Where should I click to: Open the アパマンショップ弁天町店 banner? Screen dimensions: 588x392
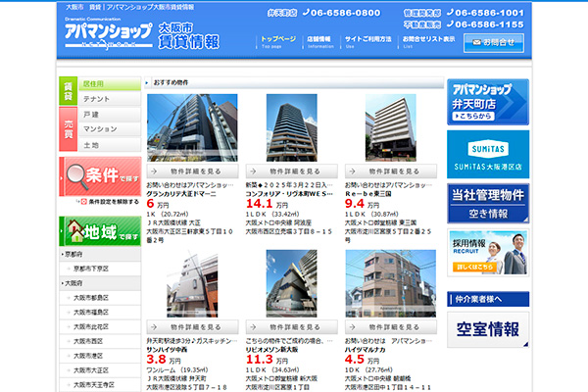point(488,102)
